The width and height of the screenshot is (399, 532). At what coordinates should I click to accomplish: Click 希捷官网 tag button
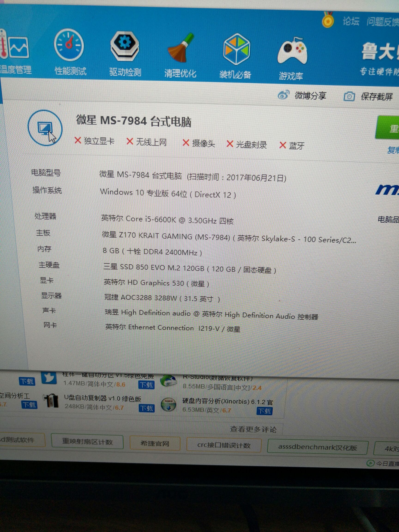(155, 443)
